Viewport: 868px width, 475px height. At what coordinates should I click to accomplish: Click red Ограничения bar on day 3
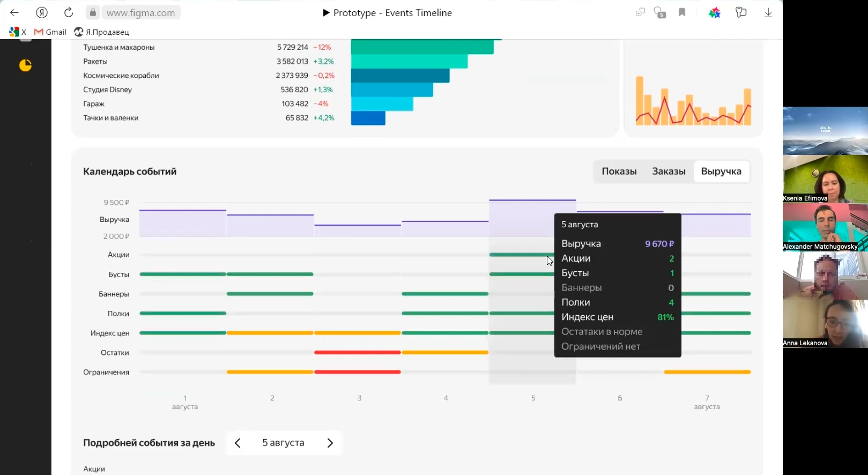[x=358, y=372]
